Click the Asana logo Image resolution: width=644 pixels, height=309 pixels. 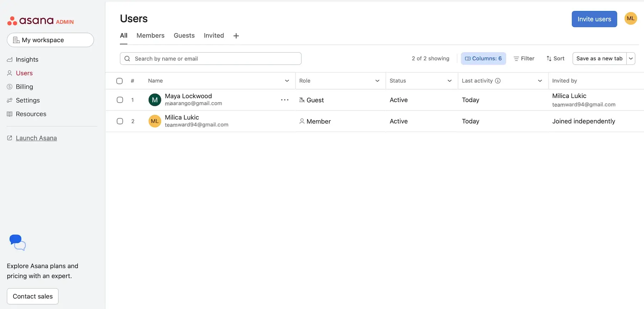tap(40, 21)
